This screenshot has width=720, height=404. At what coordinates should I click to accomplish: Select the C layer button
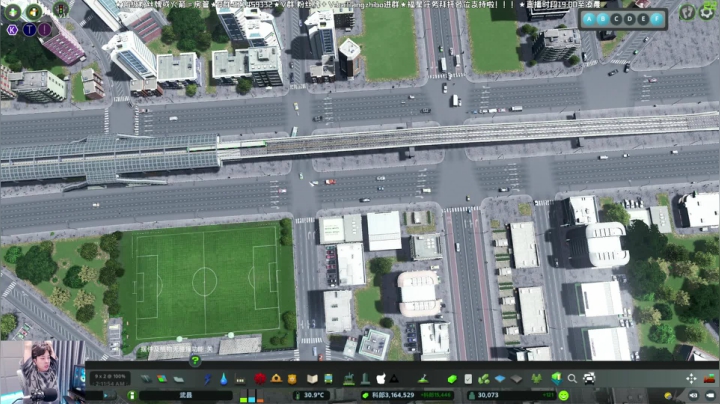(x=616, y=19)
